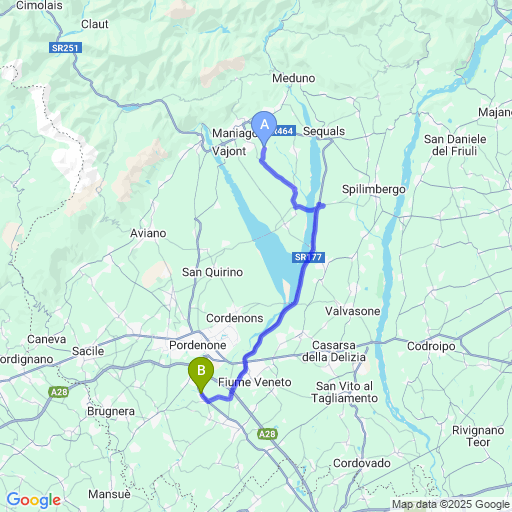Click the R464 road shield near Sequals
512x512 pixels.
pos(285,131)
